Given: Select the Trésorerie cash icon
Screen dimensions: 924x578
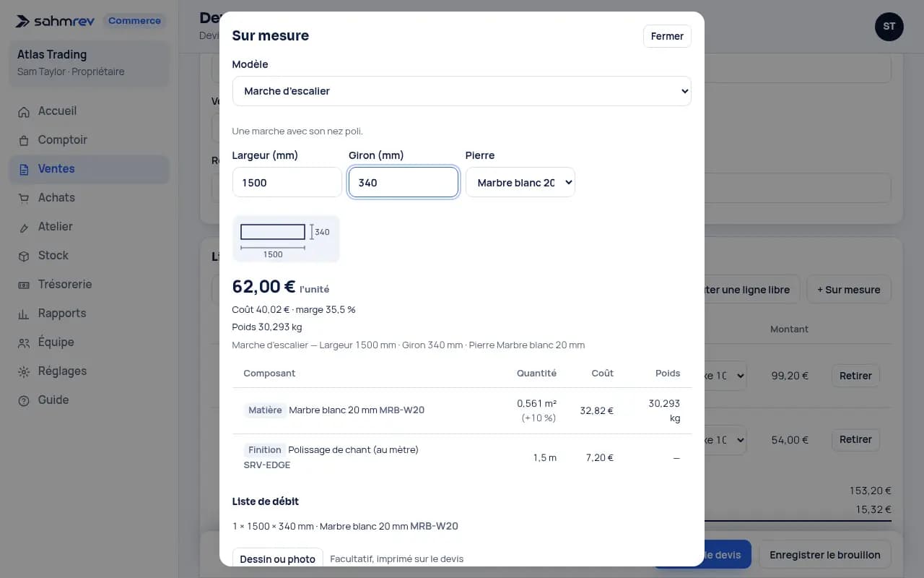Looking at the screenshot, I should pos(24,285).
